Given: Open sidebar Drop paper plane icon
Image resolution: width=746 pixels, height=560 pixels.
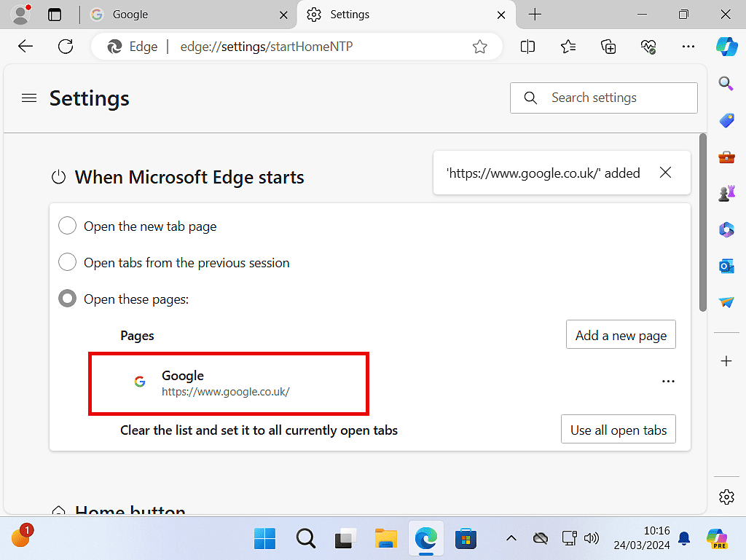Looking at the screenshot, I should click(726, 302).
